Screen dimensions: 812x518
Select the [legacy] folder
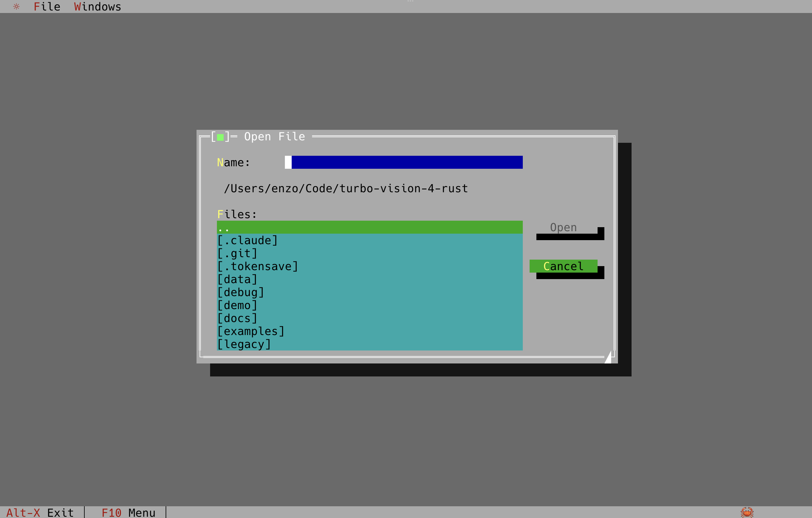click(370, 344)
